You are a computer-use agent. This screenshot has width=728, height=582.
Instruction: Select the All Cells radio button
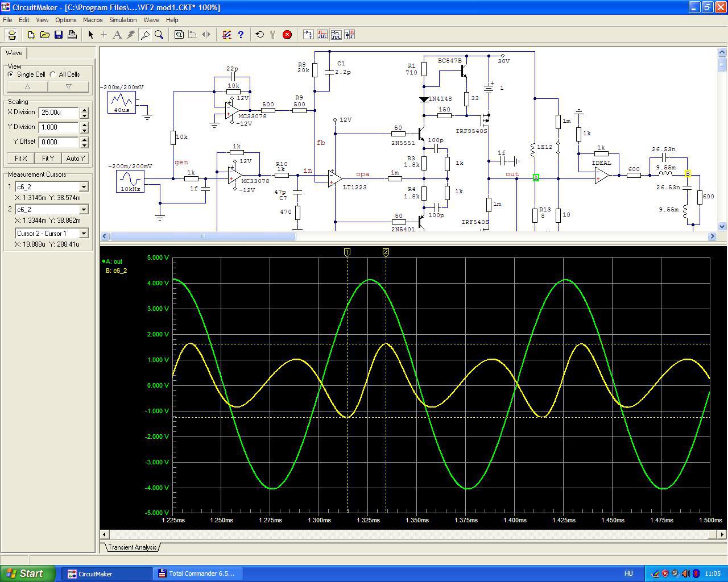coord(53,74)
